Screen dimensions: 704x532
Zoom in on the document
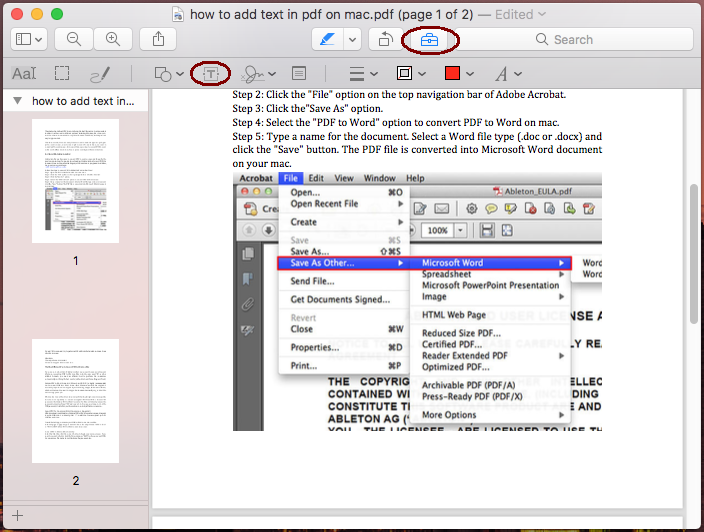pos(113,39)
